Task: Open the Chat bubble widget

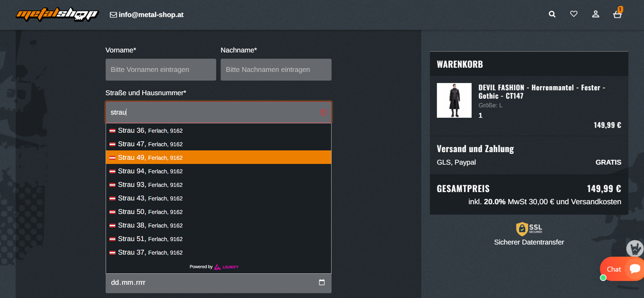Action: click(622, 269)
